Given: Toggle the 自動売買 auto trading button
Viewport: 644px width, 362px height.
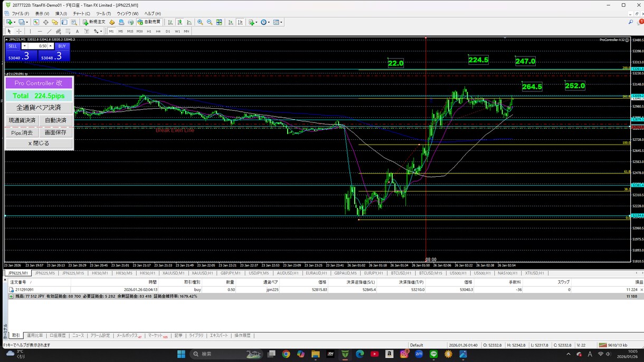Looking at the screenshot, I should [149, 22].
